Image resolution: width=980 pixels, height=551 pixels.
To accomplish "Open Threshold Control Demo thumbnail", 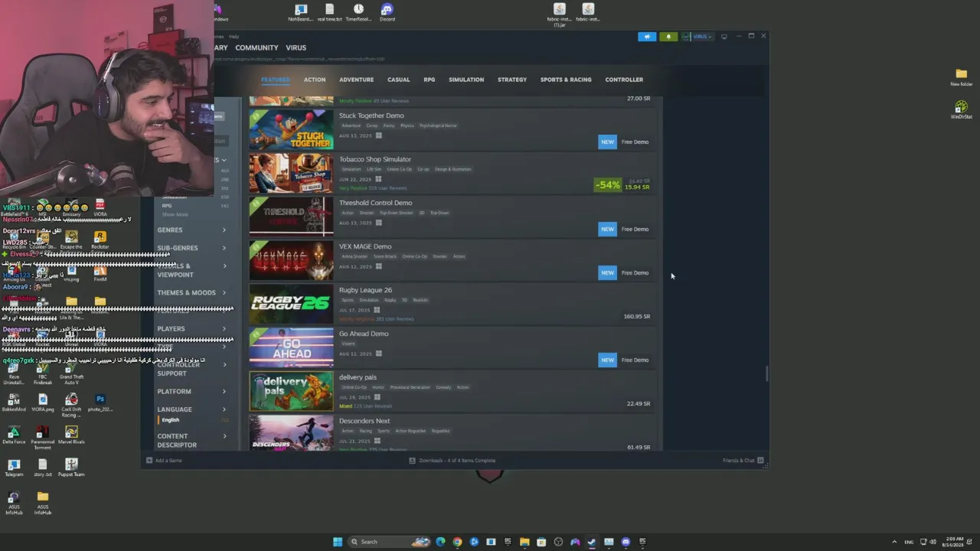I will [291, 217].
